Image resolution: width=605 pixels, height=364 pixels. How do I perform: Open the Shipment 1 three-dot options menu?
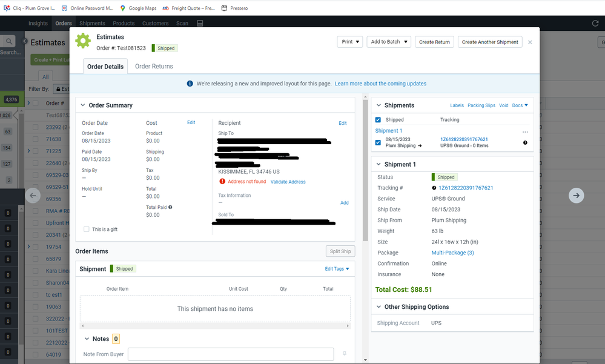tap(525, 131)
